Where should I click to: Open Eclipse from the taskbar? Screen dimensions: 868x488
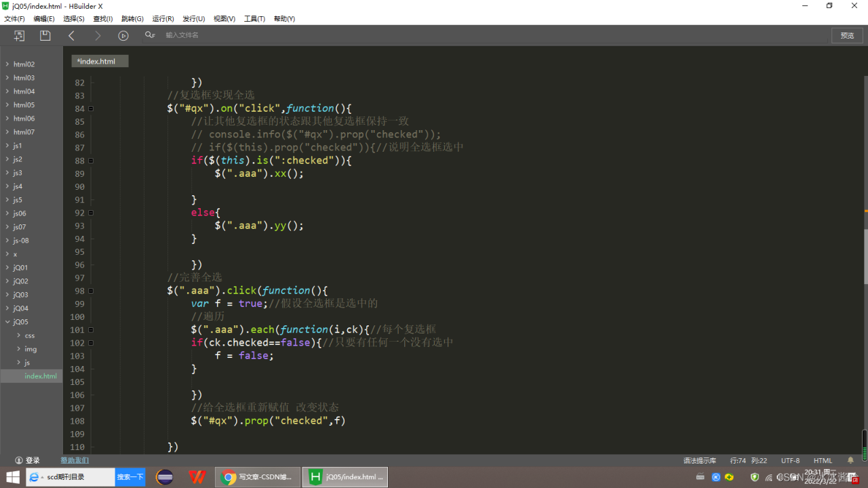pos(165,477)
